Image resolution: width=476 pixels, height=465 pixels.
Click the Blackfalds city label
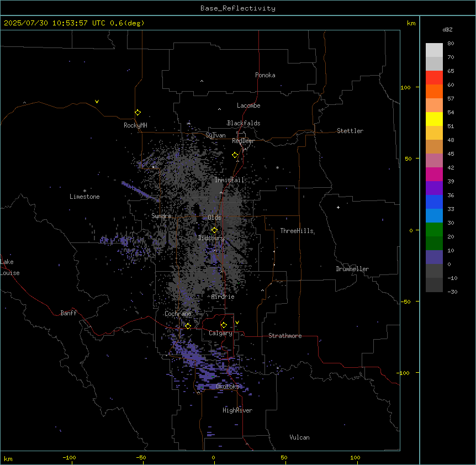[x=244, y=123]
